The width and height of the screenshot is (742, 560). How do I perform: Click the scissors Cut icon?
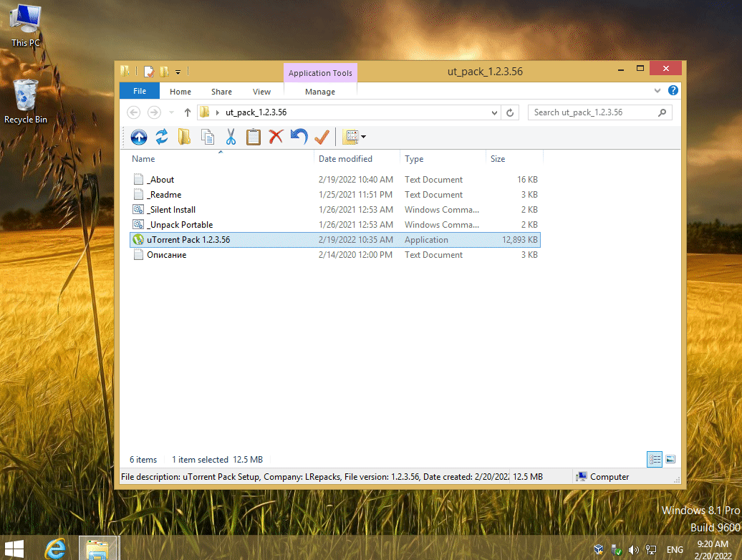(x=231, y=137)
